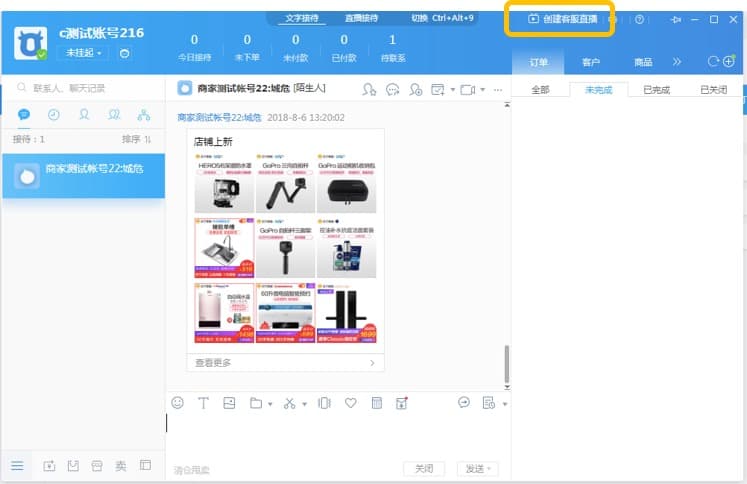The height and width of the screenshot is (484, 747).
Task: Open the hamburger menu at bottom left
Action: (x=17, y=466)
